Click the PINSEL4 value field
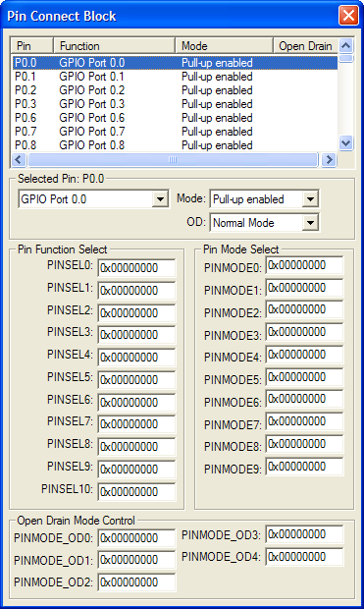Viewport: 364px width, 609px height. tap(136, 357)
